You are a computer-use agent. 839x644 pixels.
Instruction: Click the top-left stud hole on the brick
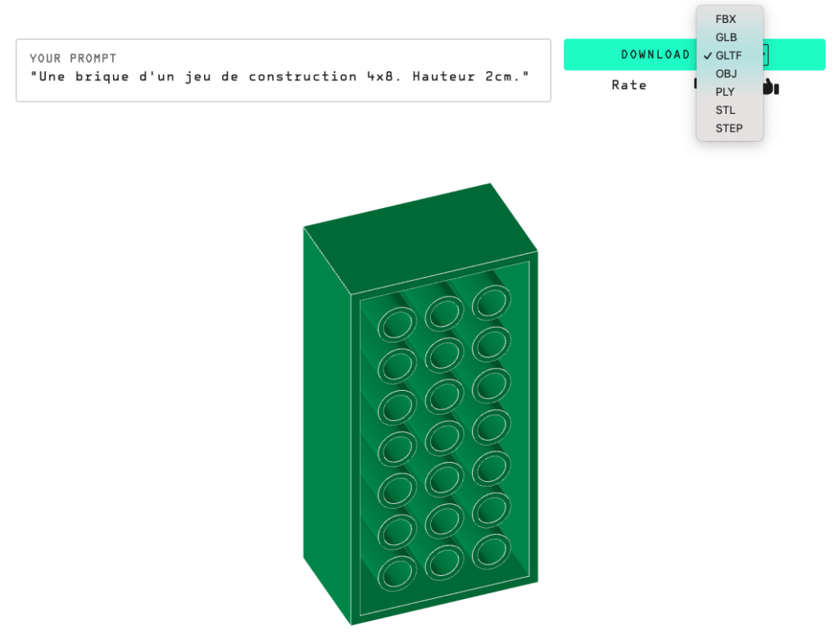(397, 324)
